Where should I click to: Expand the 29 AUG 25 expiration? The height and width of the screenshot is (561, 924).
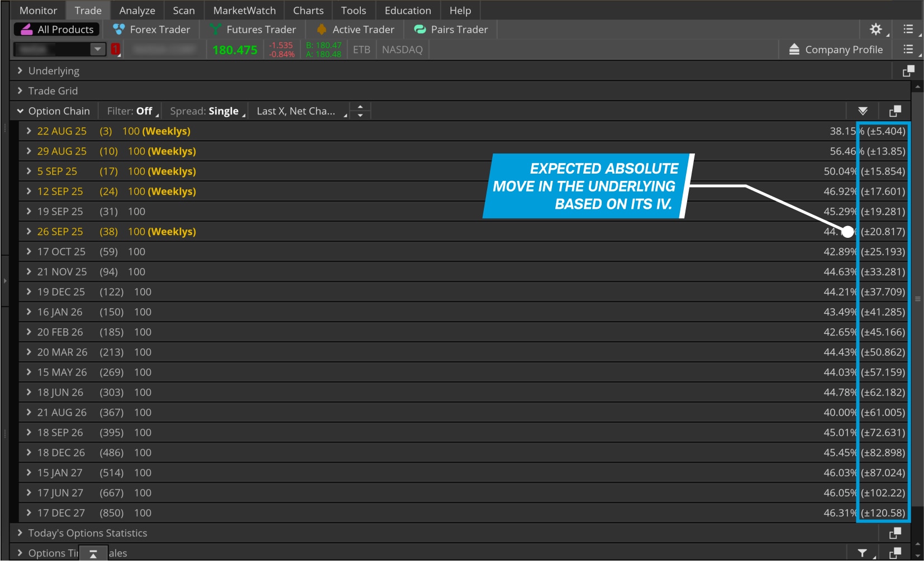(29, 151)
